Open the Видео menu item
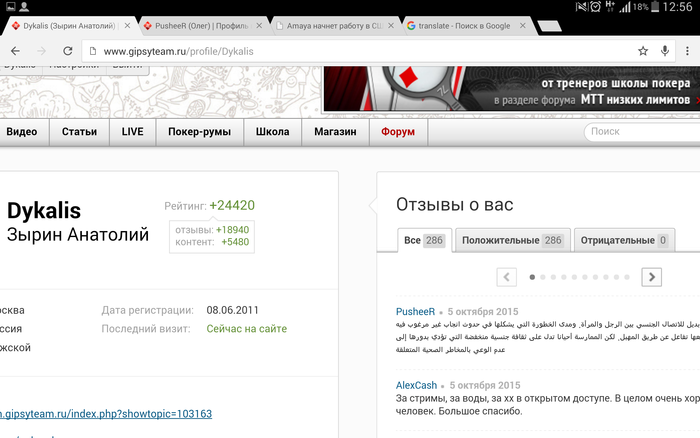 (22, 132)
